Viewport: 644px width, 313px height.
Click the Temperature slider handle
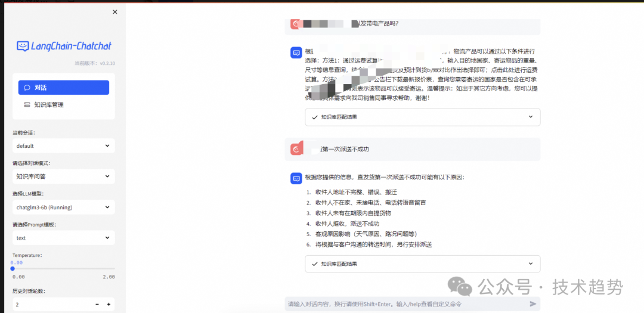13,269
